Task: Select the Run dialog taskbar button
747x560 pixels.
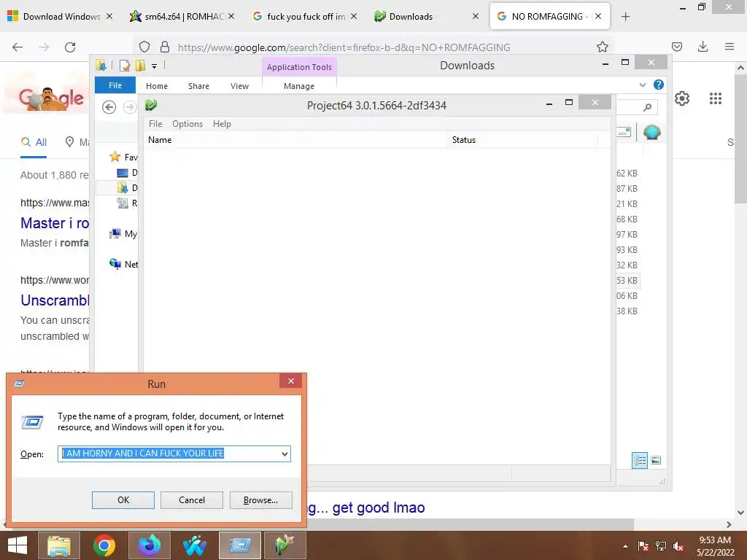Action: coord(239,545)
